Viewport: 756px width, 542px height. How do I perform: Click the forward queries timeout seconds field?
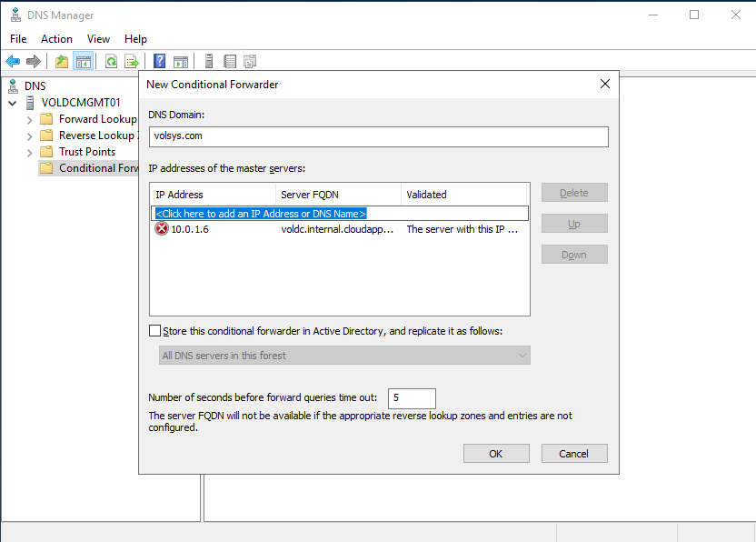pos(411,398)
